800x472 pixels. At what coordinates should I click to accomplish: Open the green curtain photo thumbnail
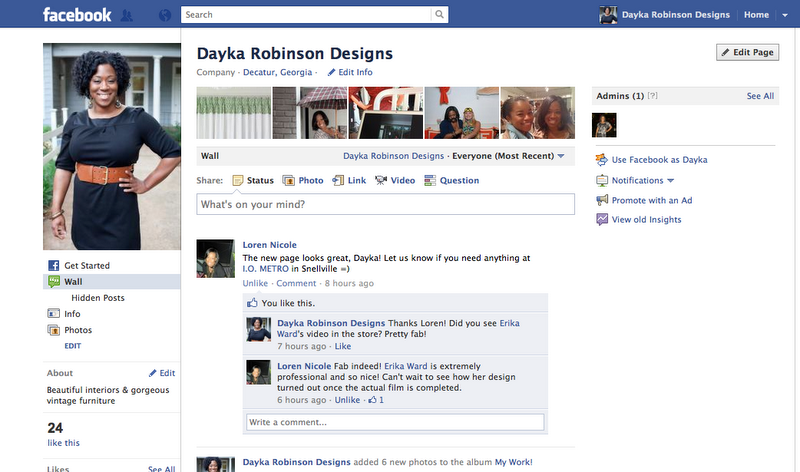tap(234, 113)
